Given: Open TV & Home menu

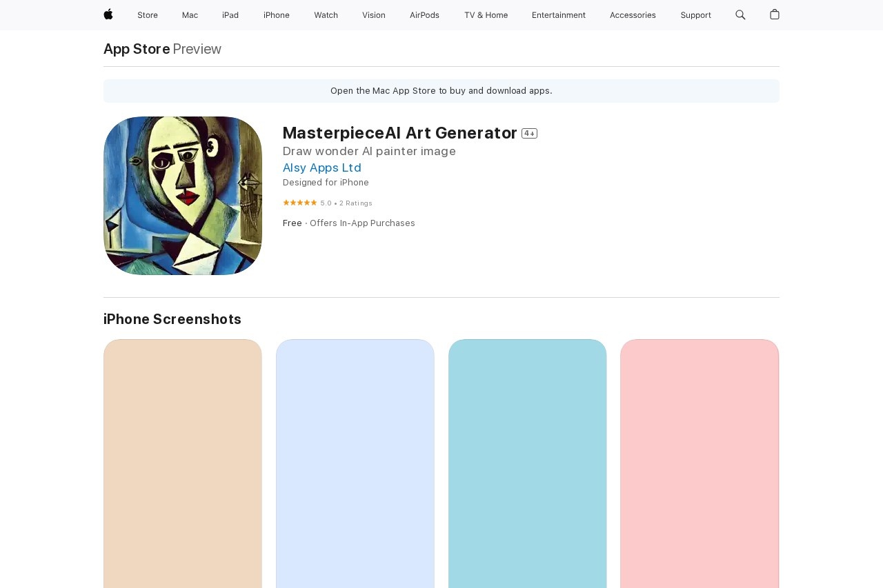Looking at the screenshot, I should pyautogui.click(x=486, y=15).
